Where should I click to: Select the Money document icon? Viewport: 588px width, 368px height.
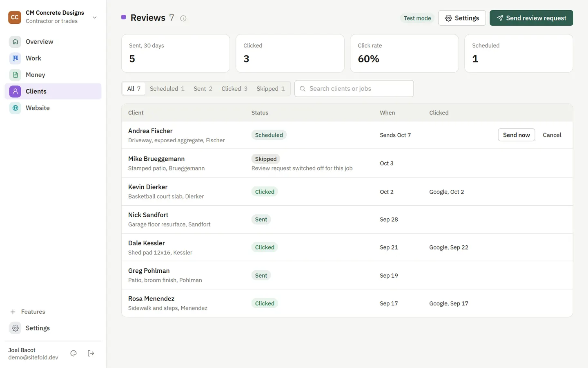(x=15, y=75)
